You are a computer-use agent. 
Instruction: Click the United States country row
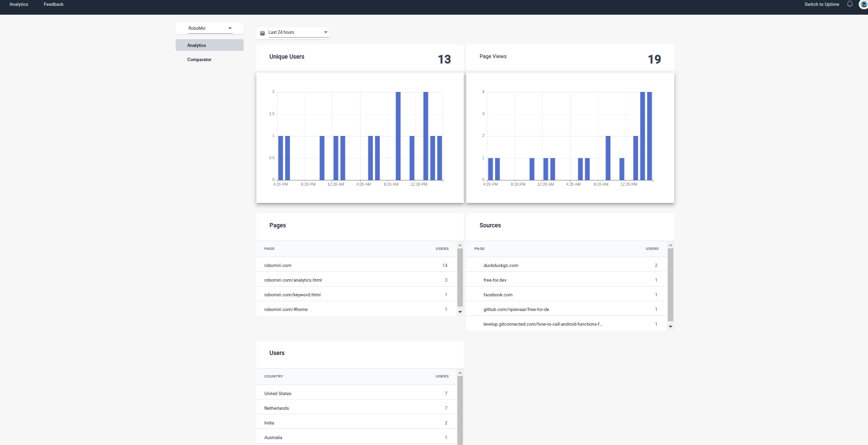(x=356, y=393)
